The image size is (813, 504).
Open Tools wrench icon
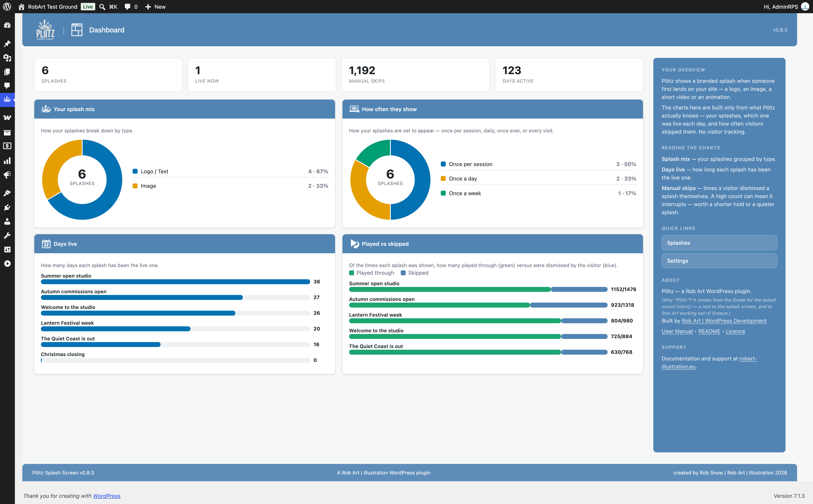click(7, 235)
